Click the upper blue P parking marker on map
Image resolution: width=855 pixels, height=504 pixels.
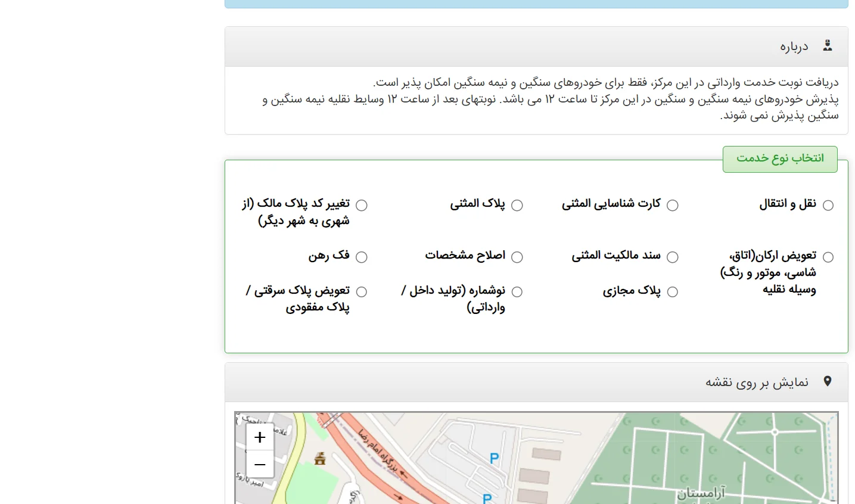[493, 459]
